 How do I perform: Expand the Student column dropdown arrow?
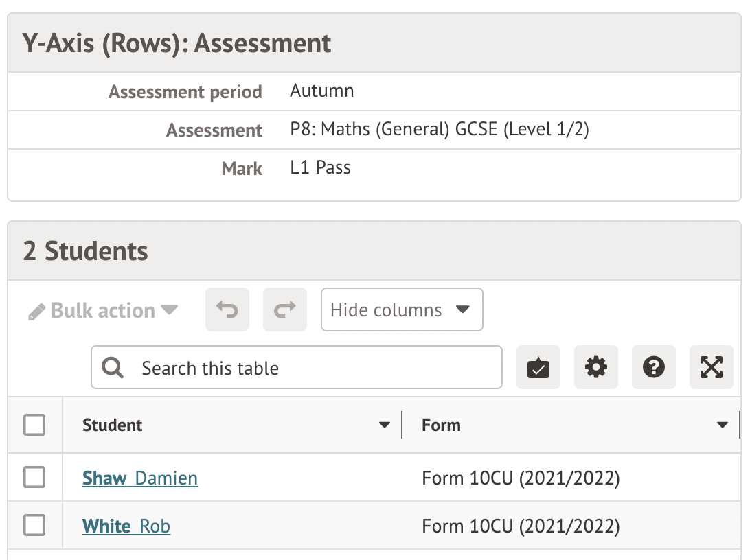click(385, 425)
